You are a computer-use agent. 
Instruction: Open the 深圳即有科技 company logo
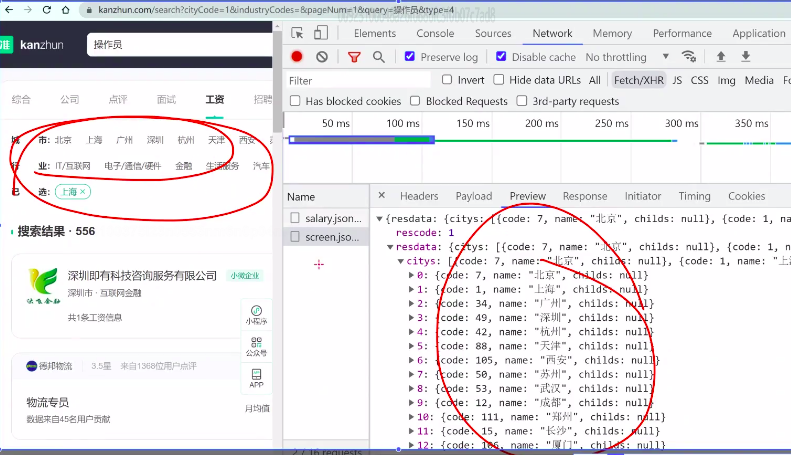pos(43,286)
